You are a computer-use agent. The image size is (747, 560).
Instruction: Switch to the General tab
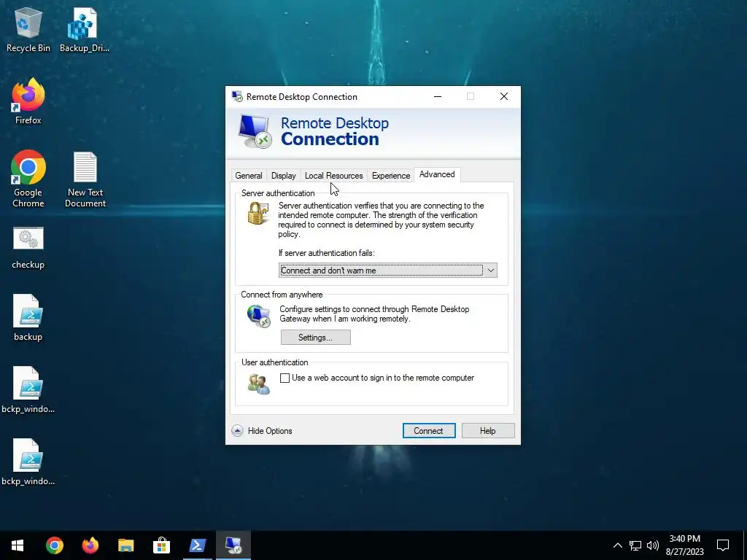coord(249,176)
